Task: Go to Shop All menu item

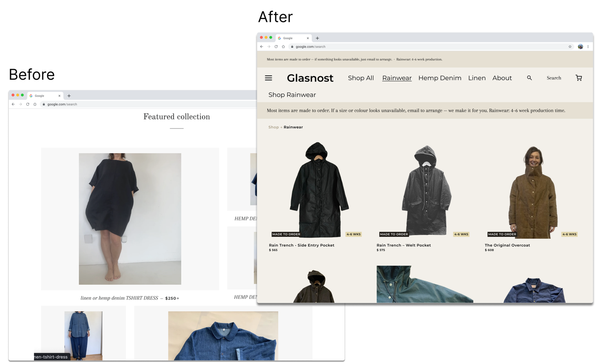Action: click(361, 78)
